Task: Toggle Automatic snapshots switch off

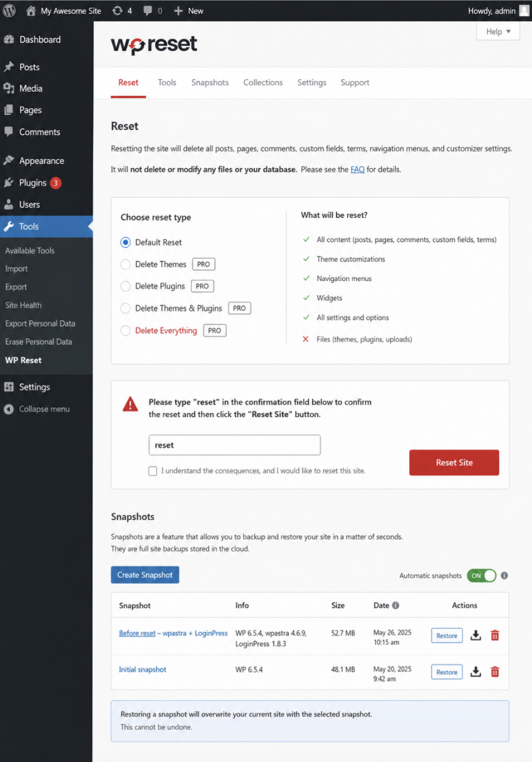Action: coord(482,575)
